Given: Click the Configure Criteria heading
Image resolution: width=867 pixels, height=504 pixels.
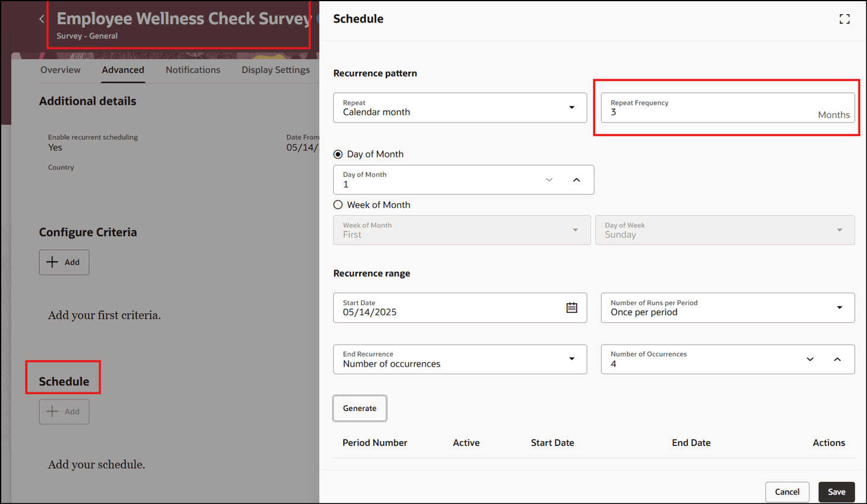Looking at the screenshot, I should click(x=88, y=232).
